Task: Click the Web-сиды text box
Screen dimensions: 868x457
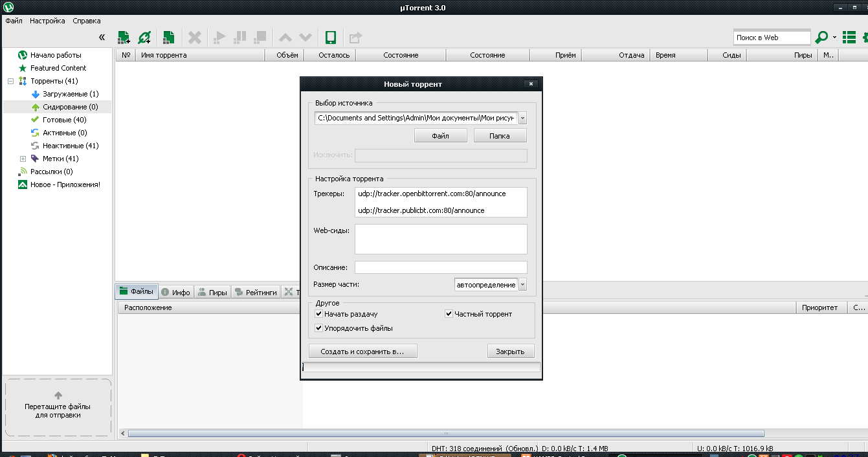Action: [x=441, y=240]
